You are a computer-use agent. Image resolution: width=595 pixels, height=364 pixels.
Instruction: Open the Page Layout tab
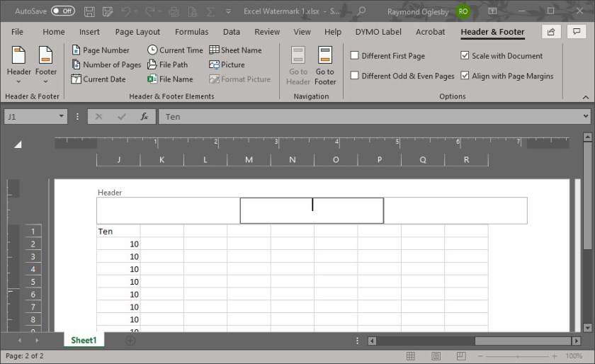pyautogui.click(x=137, y=32)
